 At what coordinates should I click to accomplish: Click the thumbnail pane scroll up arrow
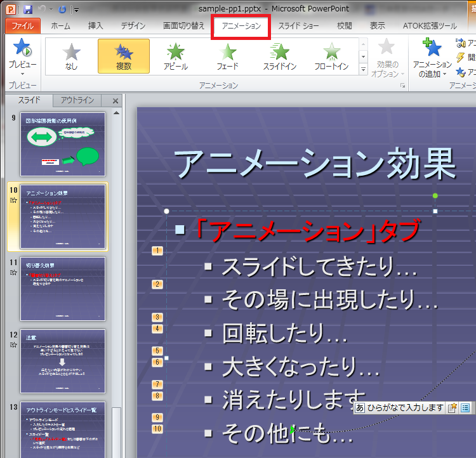coord(116,113)
